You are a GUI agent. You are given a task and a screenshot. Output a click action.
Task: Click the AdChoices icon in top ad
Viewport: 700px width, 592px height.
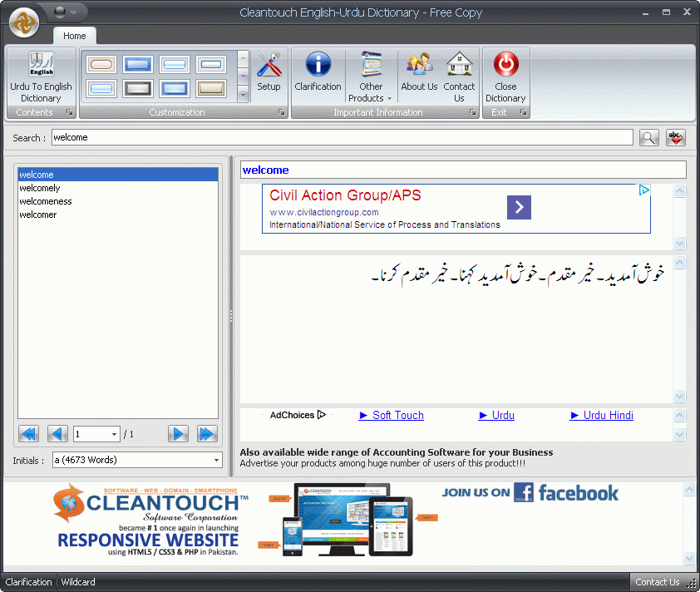tap(643, 190)
